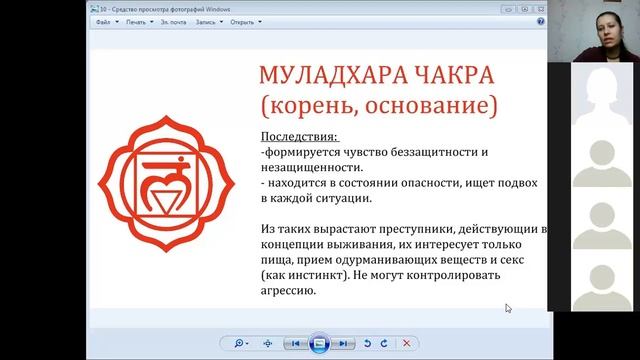This screenshot has width=640, height=360.
Task: Maximize the Photo Viewer window
Action: click(x=524, y=9)
